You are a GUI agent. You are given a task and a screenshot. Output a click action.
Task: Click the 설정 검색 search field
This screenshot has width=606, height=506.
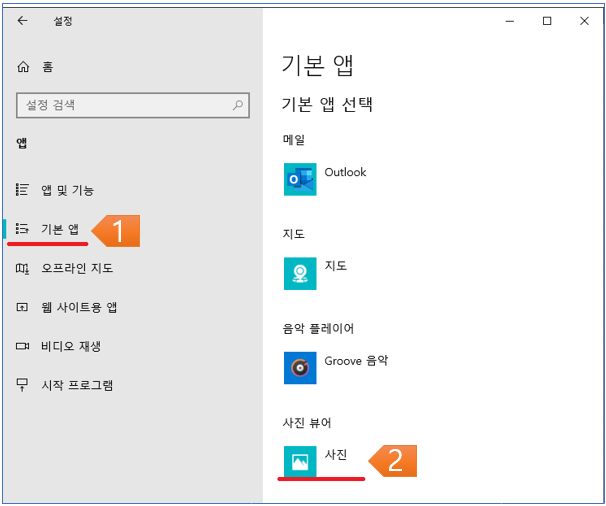pos(133,105)
